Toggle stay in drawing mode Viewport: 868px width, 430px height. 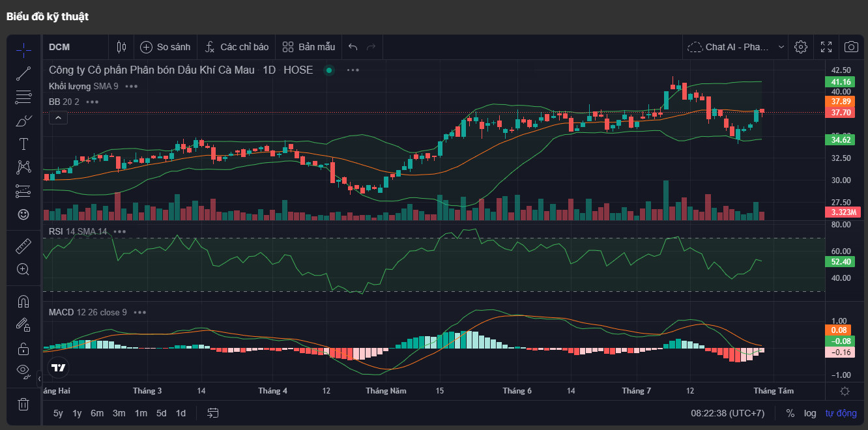(23, 324)
